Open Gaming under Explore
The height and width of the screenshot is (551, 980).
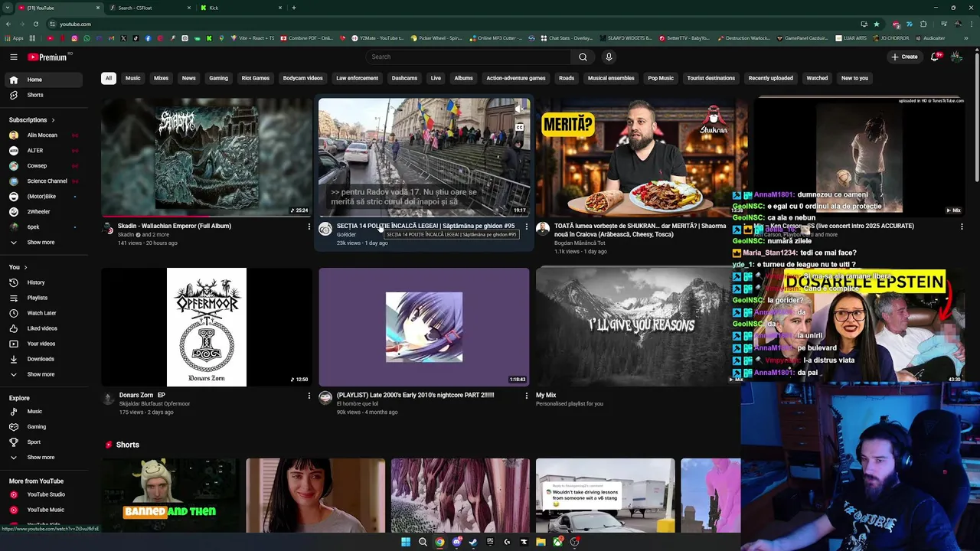click(42, 427)
